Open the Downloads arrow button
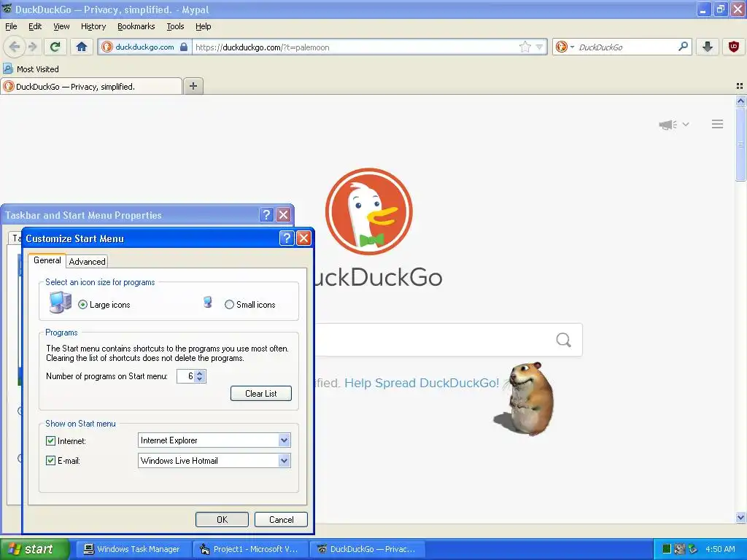747x560 pixels. pyautogui.click(x=708, y=47)
